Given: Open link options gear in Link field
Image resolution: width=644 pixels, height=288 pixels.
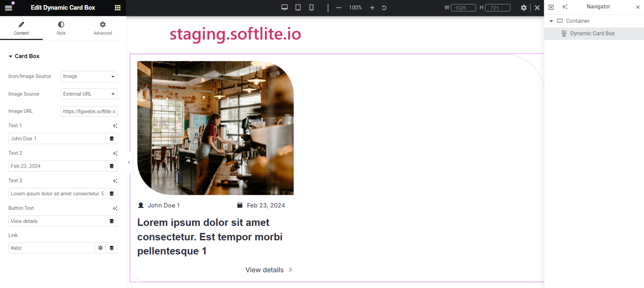Looking at the screenshot, I should pos(100,248).
